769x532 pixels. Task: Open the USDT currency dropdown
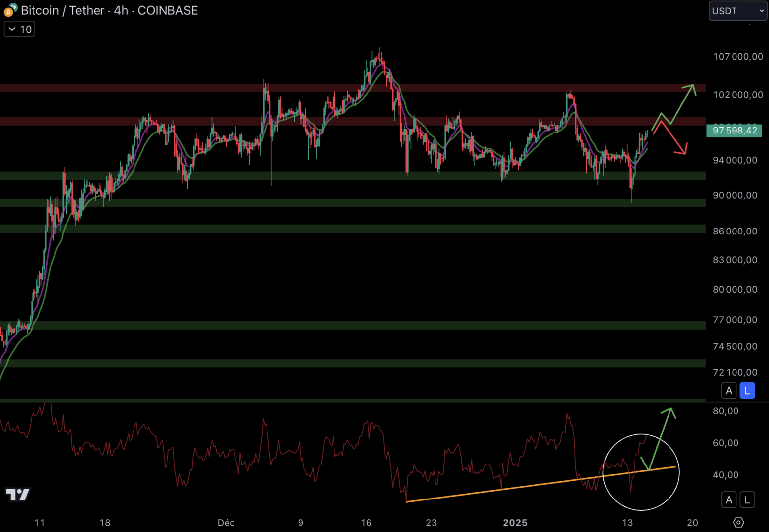click(737, 11)
